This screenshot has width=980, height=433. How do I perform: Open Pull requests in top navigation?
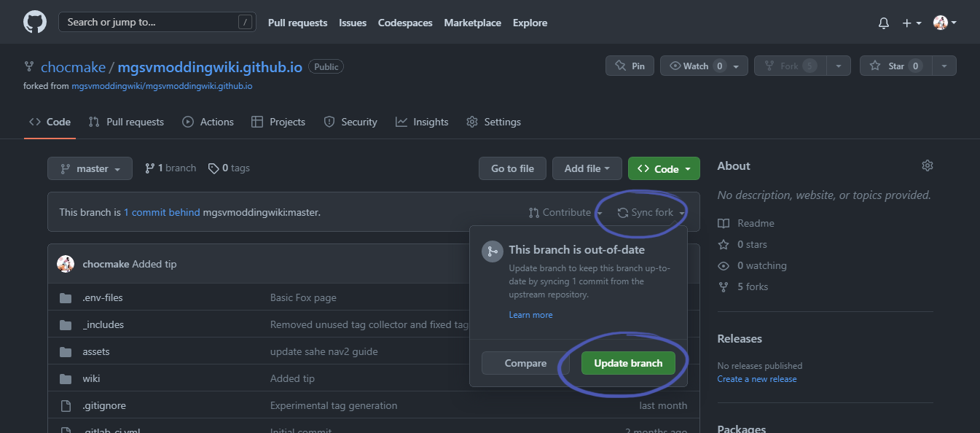(297, 23)
